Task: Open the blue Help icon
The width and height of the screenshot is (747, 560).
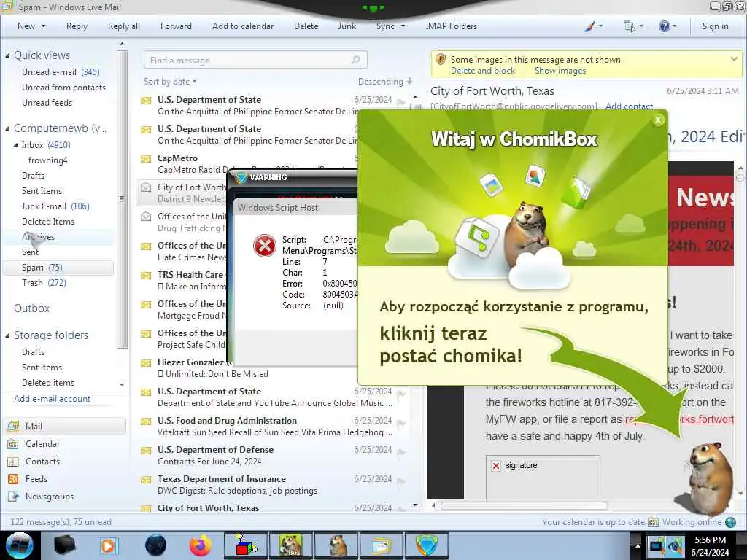Action: 664,26
